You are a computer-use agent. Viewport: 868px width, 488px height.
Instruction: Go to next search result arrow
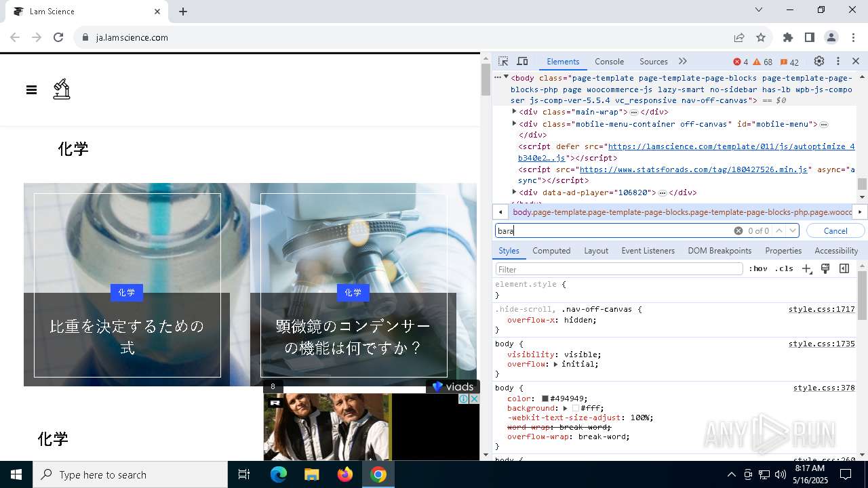tap(792, 231)
